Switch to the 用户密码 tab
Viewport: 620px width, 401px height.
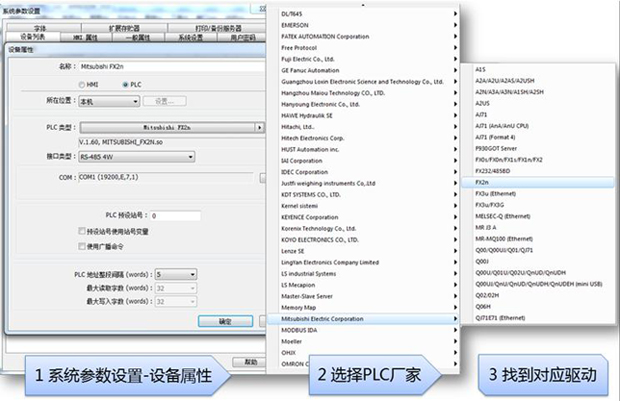(242, 38)
